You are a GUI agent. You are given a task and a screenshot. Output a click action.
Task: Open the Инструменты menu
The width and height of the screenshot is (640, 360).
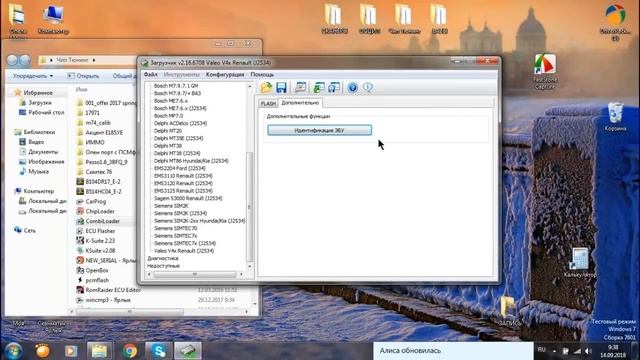click(x=182, y=75)
